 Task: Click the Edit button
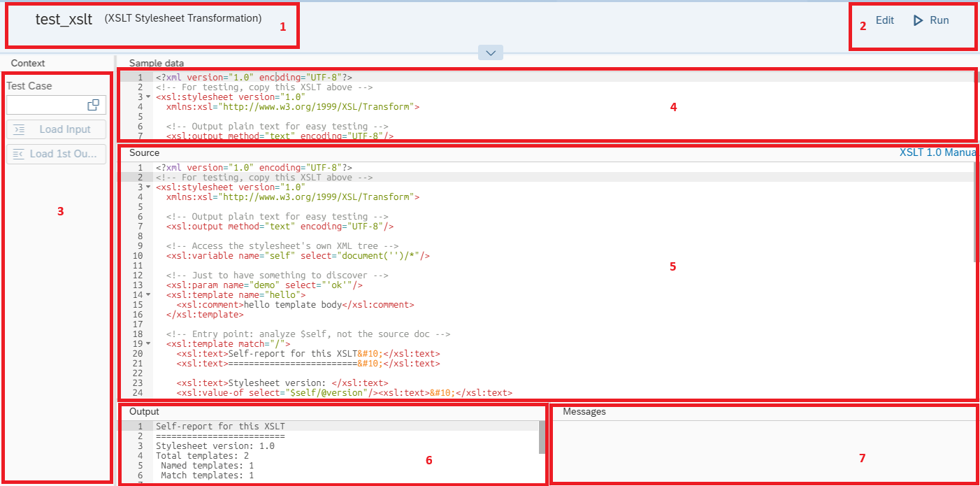pos(884,20)
